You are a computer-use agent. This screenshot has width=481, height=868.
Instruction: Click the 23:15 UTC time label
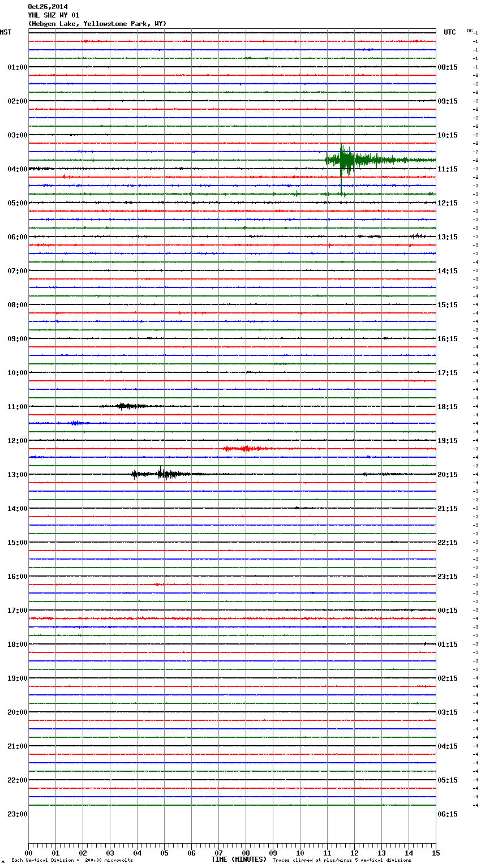point(448,577)
